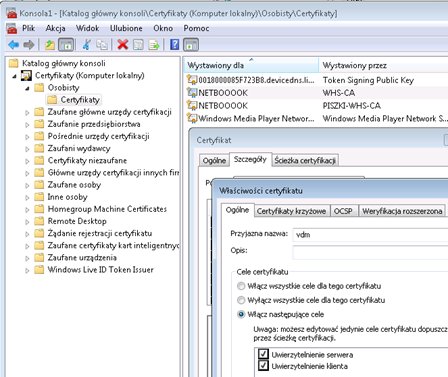
Task: Open the Plik menu
Action: 28,28
